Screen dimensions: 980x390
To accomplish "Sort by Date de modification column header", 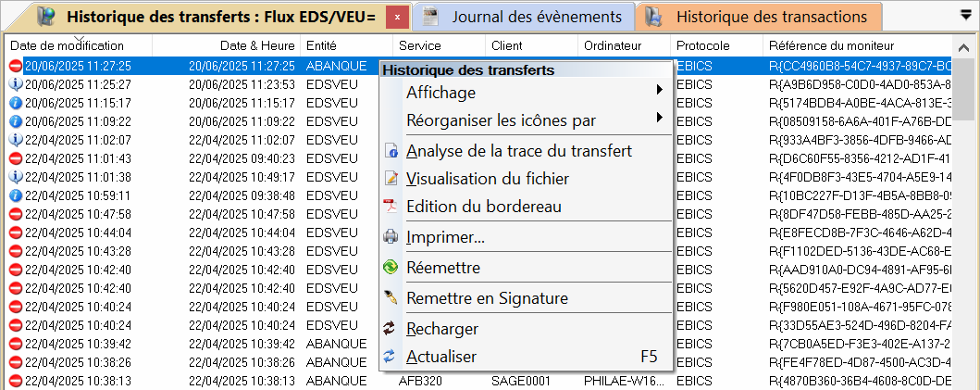I will [67, 46].
